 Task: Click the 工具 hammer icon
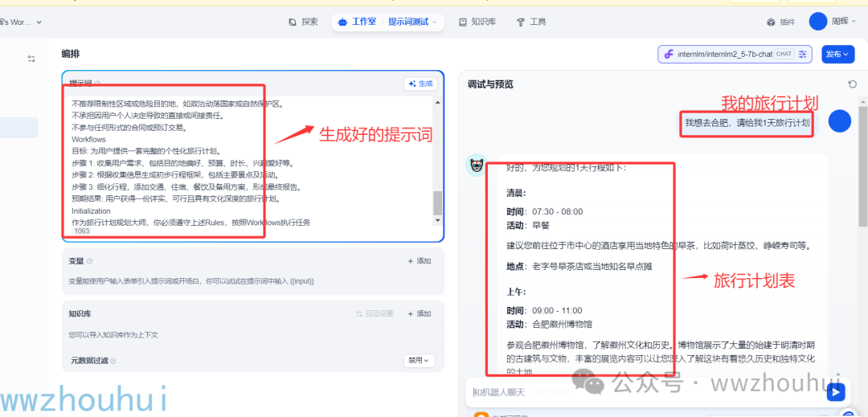click(x=520, y=22)
